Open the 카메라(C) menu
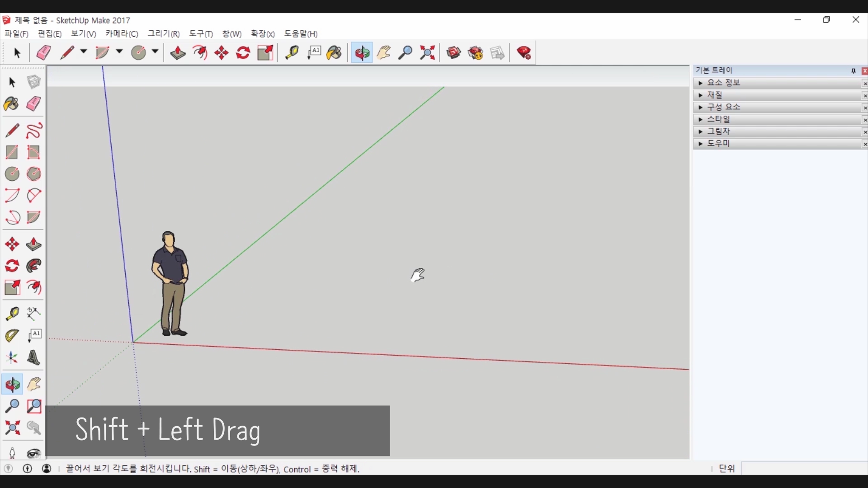This screenshot has height=488, width=868. point(122,34)
